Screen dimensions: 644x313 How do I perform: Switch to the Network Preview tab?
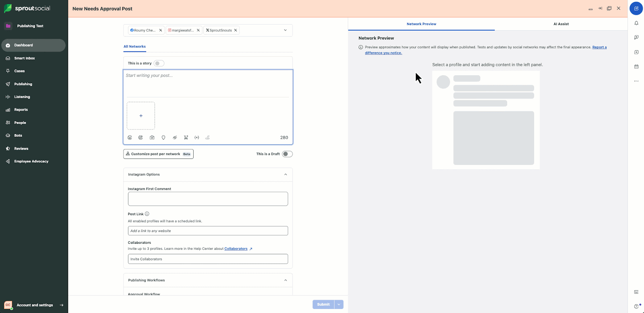click(x=421, y=24)
